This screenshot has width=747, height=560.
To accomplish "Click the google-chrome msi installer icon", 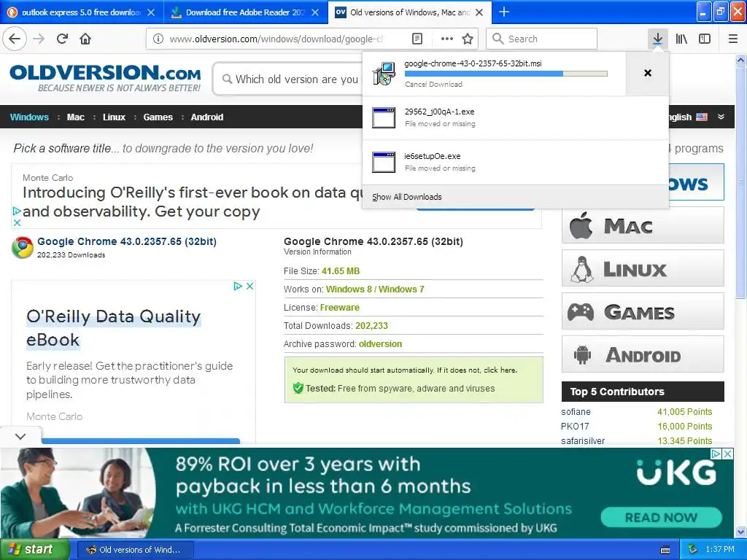I will tap(384, 74).
